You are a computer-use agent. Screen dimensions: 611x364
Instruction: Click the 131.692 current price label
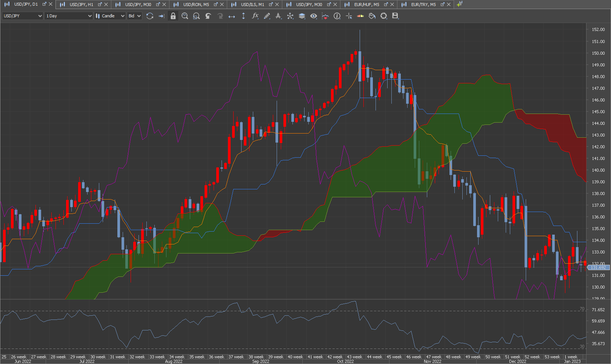[x=599, y=267]
